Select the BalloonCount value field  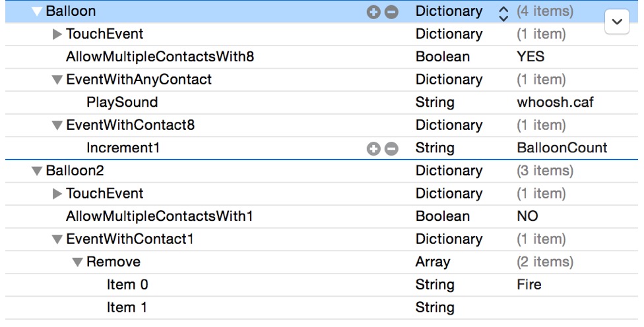point(562,148)
